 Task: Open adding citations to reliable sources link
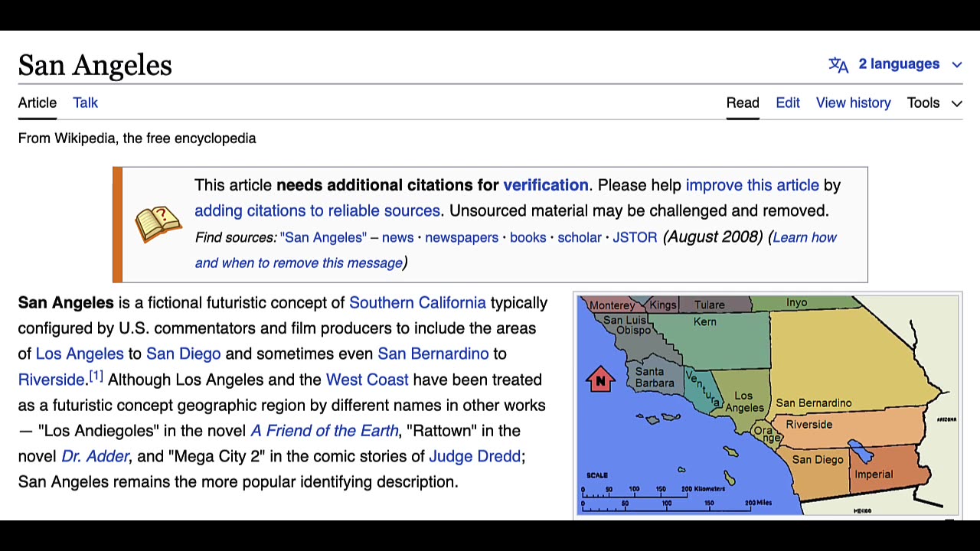317,210
